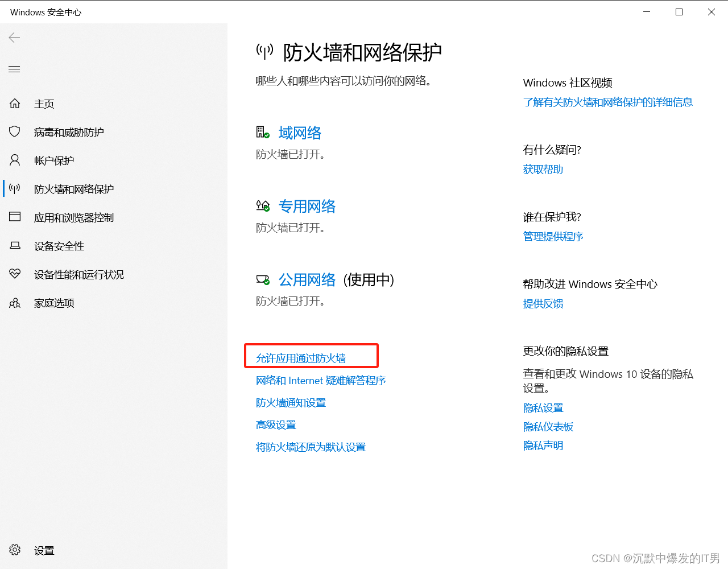This screenshot has height=569, width=728.
Task: Click 将防火墙还原为默认设置 link
Action: pyautogui.click(x=311, y=447)
